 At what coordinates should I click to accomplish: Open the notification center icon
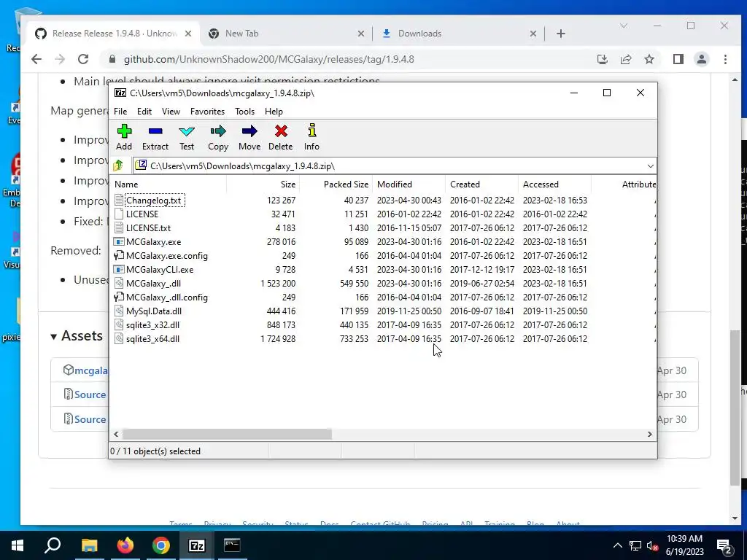[724, 545]
